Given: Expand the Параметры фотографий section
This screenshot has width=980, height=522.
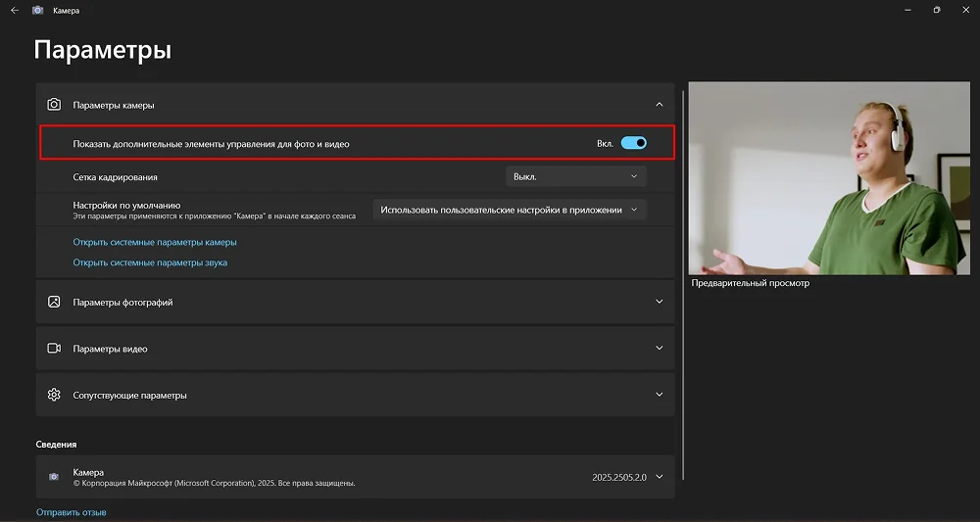Looking at the screenshot, I should tap(659, 302).
